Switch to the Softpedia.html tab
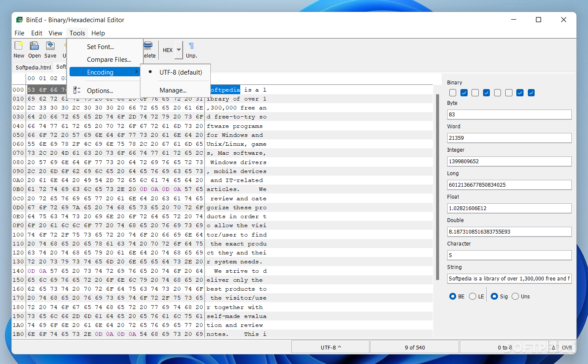Image resolution: width=588 pixels, height=364 pixels. pyautogui.click(x=33, y=67)
